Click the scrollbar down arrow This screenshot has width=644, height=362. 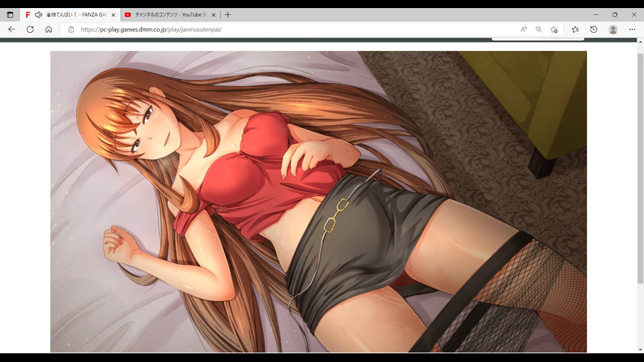(640, 350)
